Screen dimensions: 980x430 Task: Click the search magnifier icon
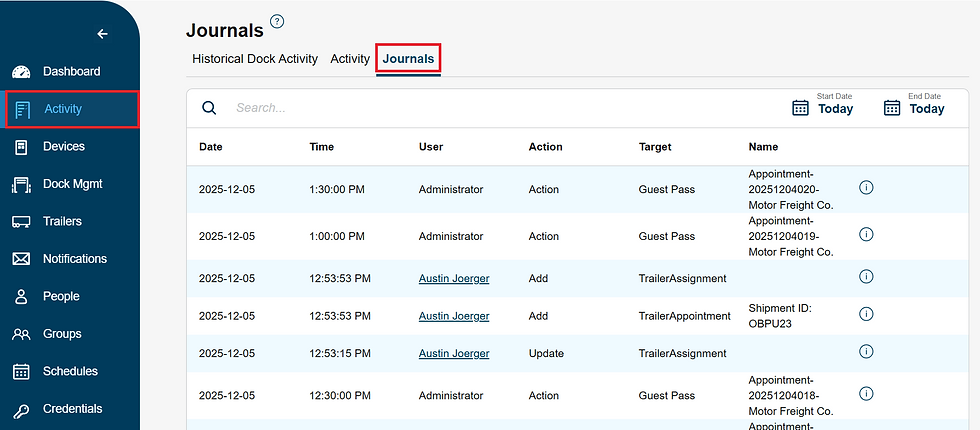(209, 108)
